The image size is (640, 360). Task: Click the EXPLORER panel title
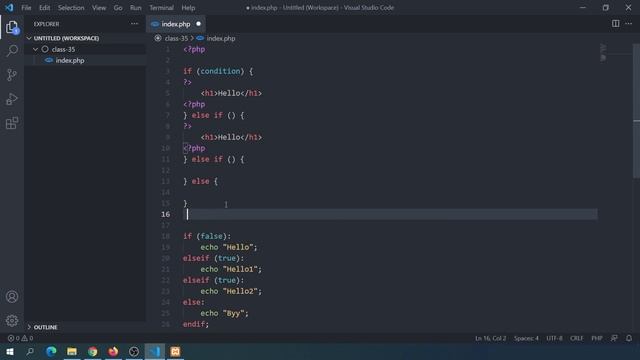coord(47,24)
